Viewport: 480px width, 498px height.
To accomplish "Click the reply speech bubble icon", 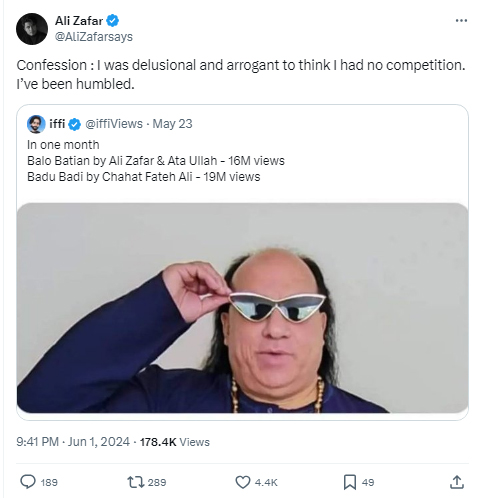I will [28, 482].
